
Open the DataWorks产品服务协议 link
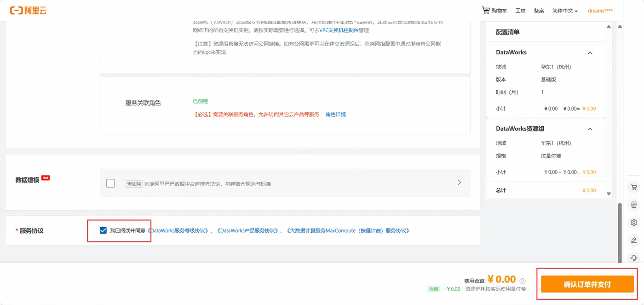247,230
